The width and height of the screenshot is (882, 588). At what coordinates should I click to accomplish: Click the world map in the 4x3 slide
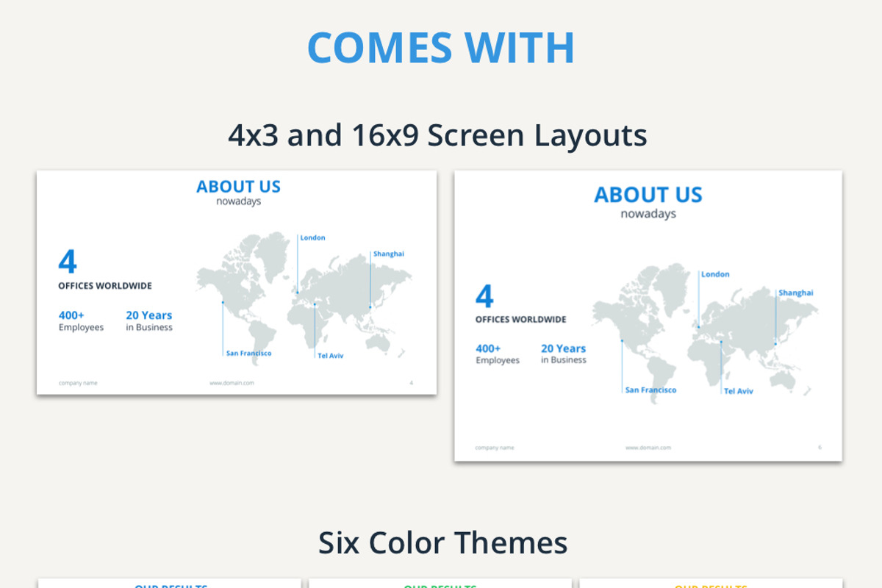pyautogui.click(x=704, y=334)
